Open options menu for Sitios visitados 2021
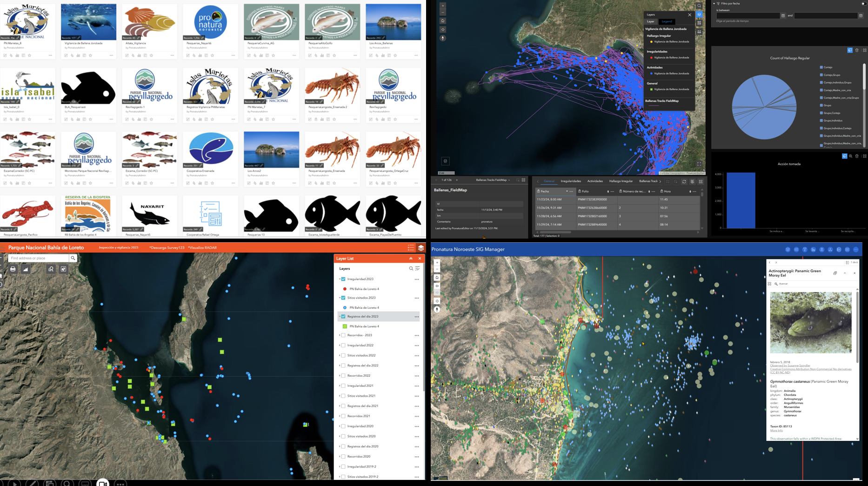This screenshot has width=868, height=486. 417,396
